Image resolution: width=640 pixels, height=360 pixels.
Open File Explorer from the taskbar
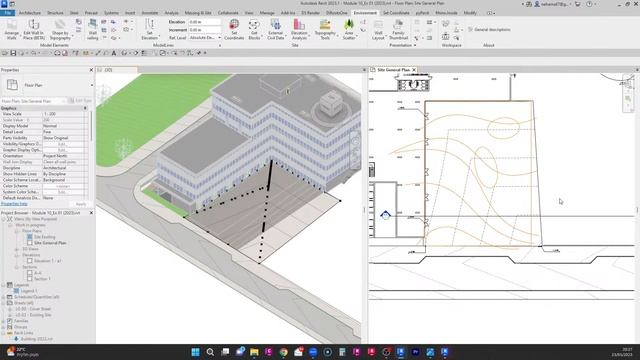point(254,352)
